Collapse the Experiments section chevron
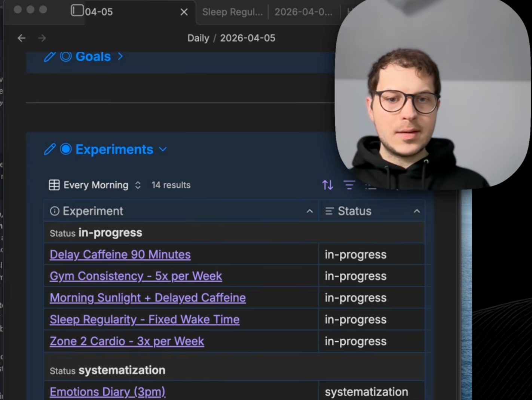Viewport: 532px width, 400px height. click(163, 149)
